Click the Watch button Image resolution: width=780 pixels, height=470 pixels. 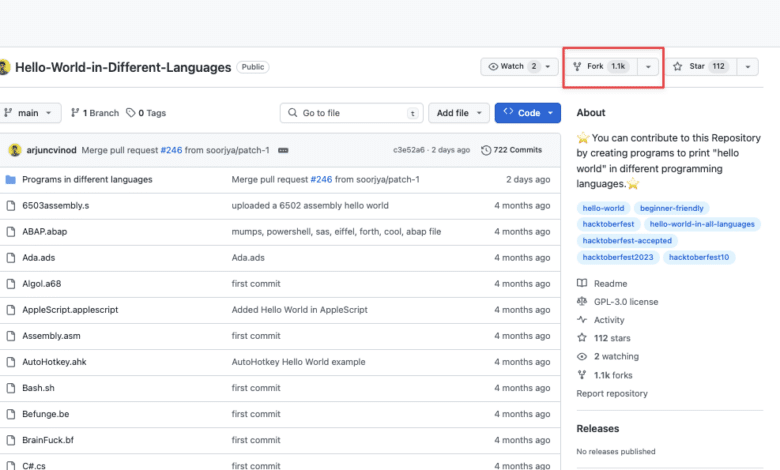click(520, 67)
